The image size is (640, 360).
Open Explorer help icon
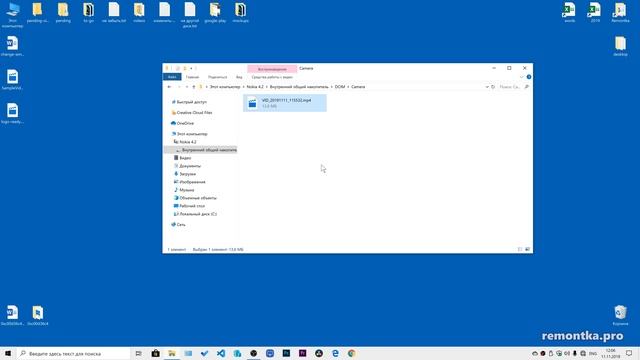(529, 77)
